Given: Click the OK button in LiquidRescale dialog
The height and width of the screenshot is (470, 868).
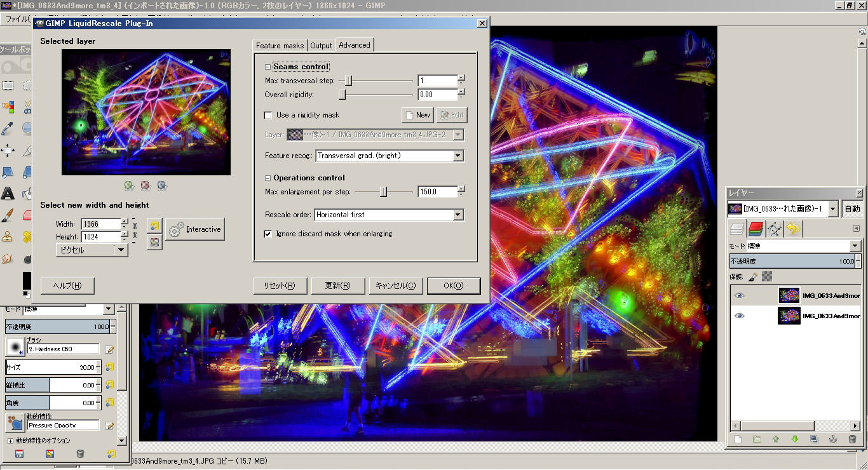Looking at the screenshot, I should pos(453,286).
